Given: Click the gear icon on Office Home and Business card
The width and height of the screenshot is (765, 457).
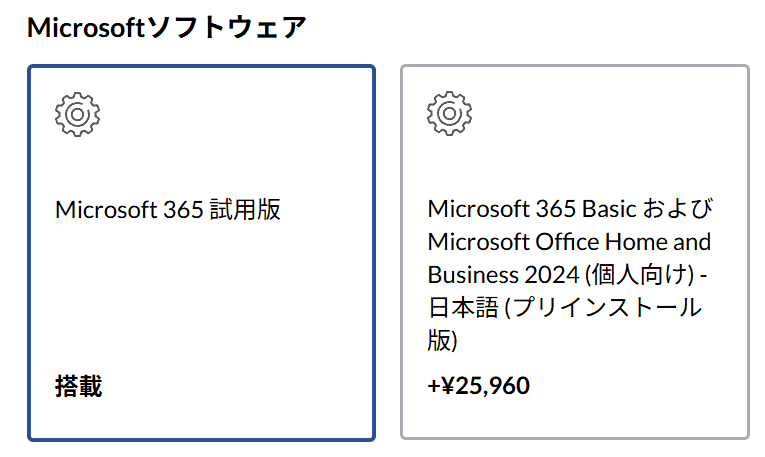Looking at the screenshot, I should (449, 115).
